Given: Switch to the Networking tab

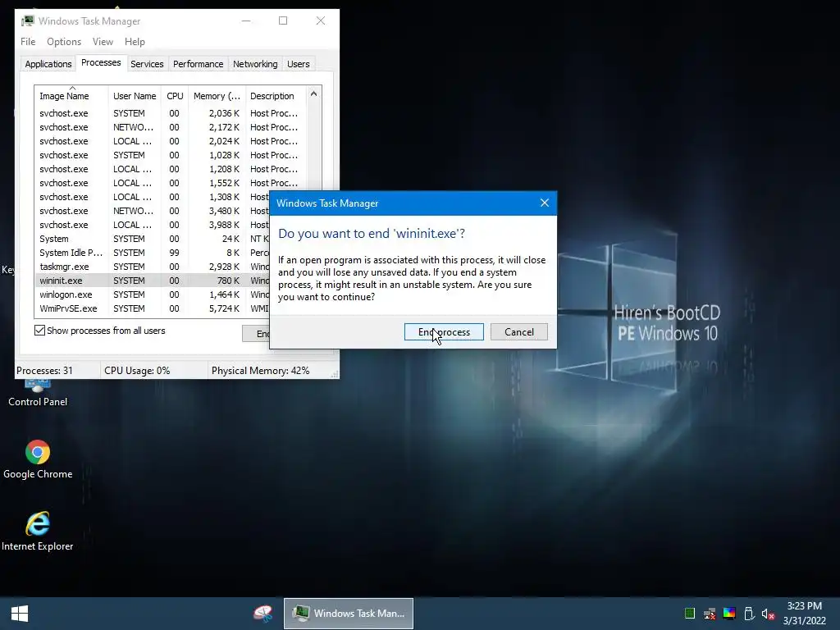Looking at the screenshot, I should (x=255, y=64).
